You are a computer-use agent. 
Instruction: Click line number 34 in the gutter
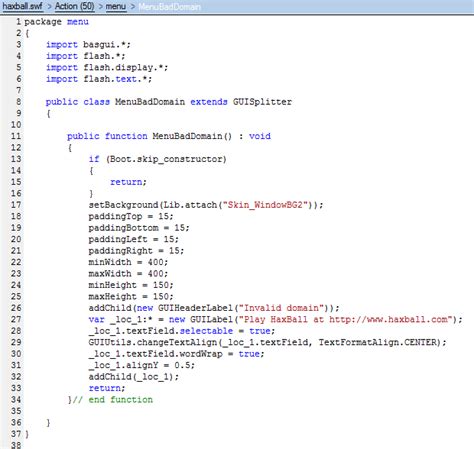coord(16,399)
